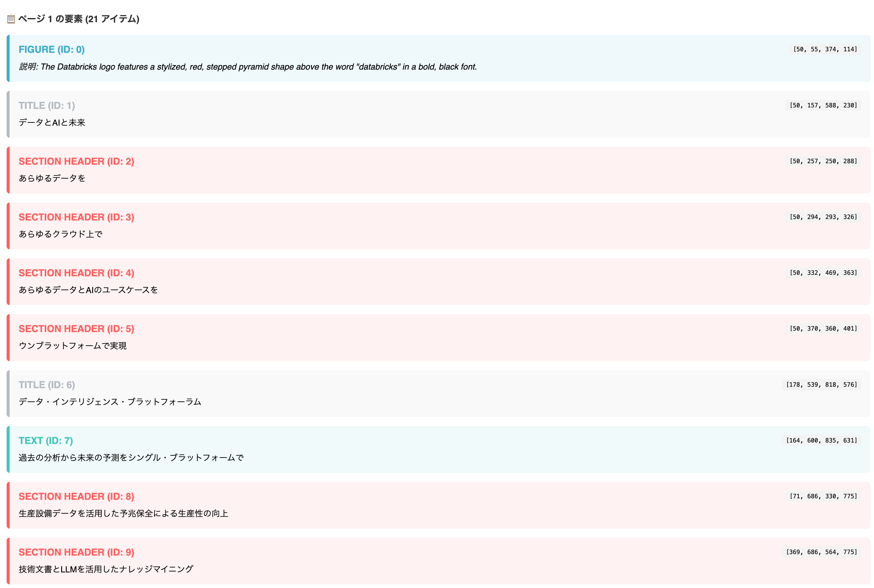Click coordinate badge [71, 686, 330, 775]
Viewport: 874px width, 588px height.
pyautogui.click(x=823, y=496)
